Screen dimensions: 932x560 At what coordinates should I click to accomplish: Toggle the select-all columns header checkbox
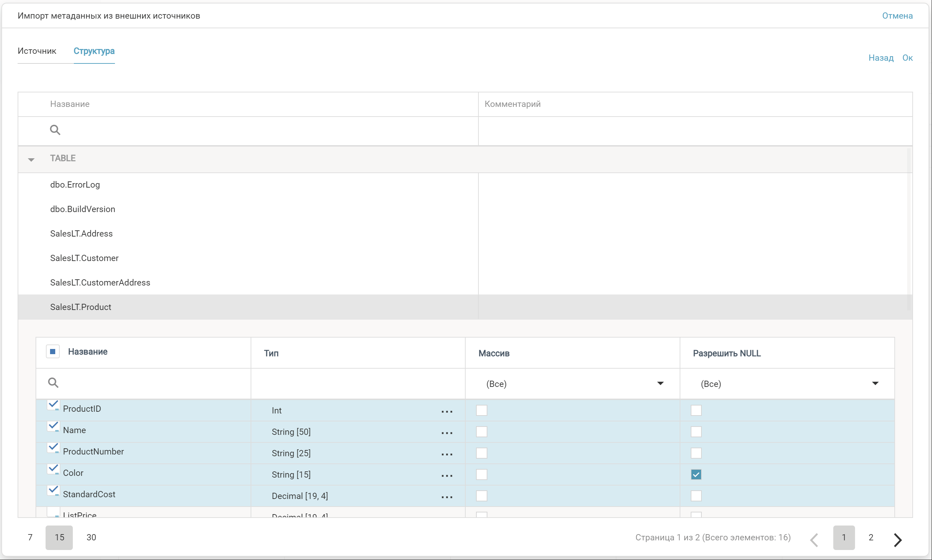tap(53, 352)
